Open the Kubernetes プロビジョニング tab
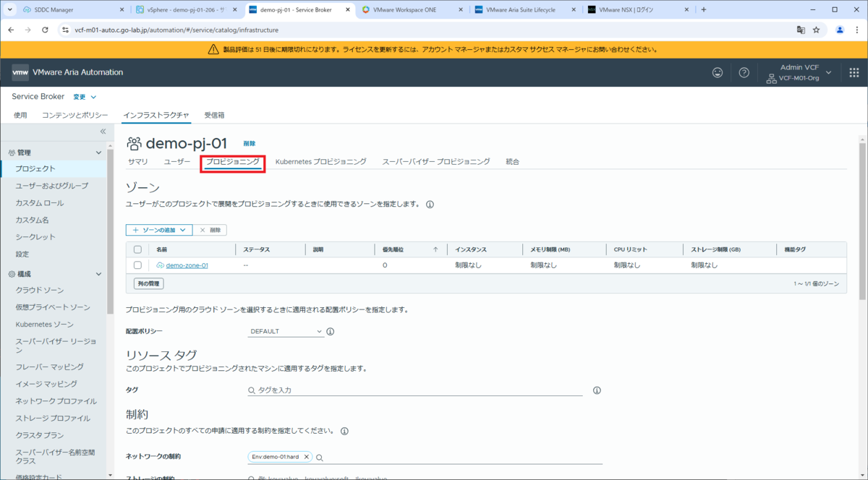 [321, 162]
